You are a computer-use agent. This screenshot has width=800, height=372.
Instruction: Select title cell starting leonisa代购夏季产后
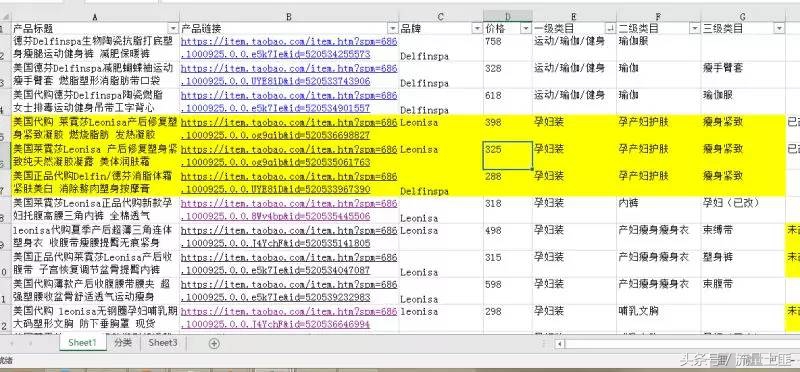click(x=95, y=237)
